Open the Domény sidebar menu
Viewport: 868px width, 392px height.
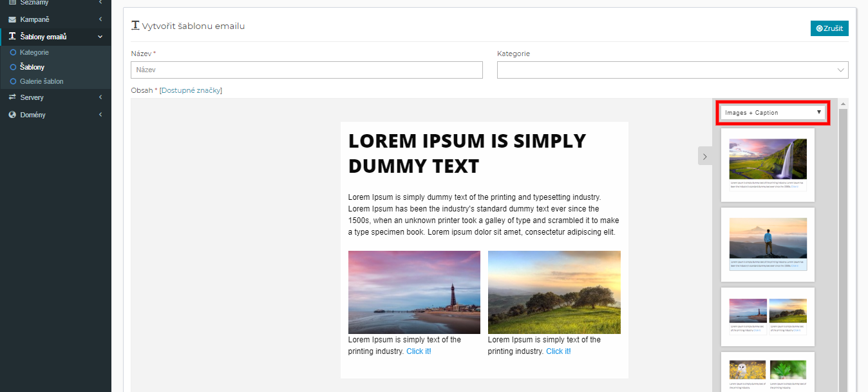(x=55, y=115)
